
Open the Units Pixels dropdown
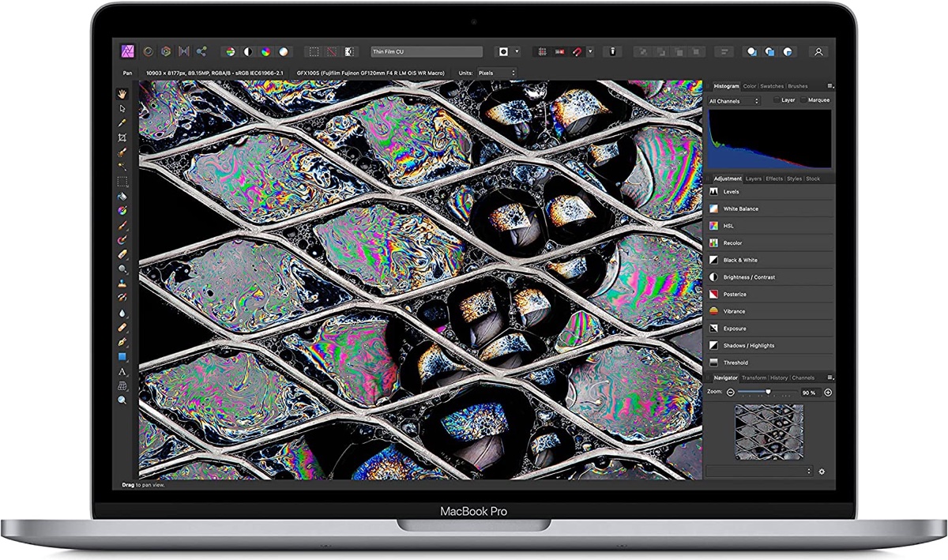[497, 73]
